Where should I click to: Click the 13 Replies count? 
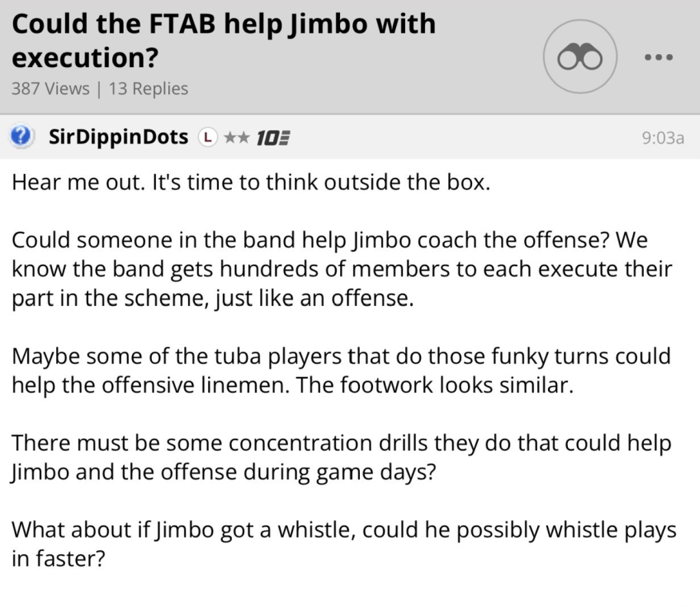[148, 88]
